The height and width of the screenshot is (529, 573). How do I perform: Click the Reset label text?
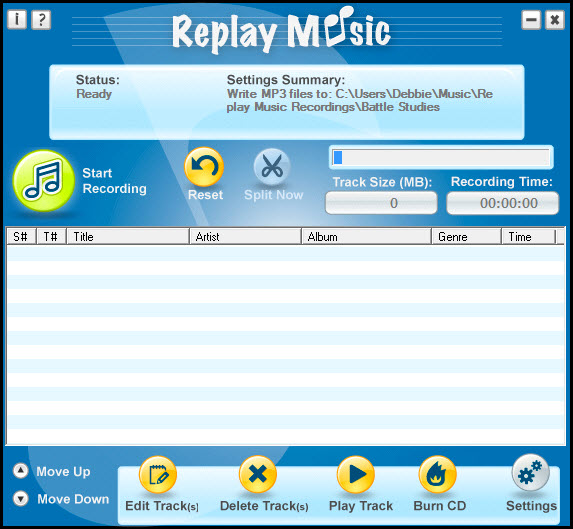click(205, 195)
